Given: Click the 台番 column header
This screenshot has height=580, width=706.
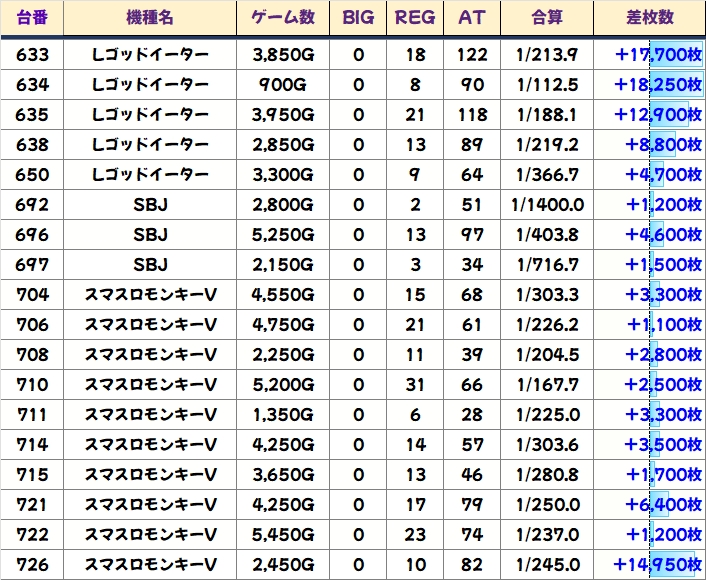Looking at the screenshot, I should [32, 18].
